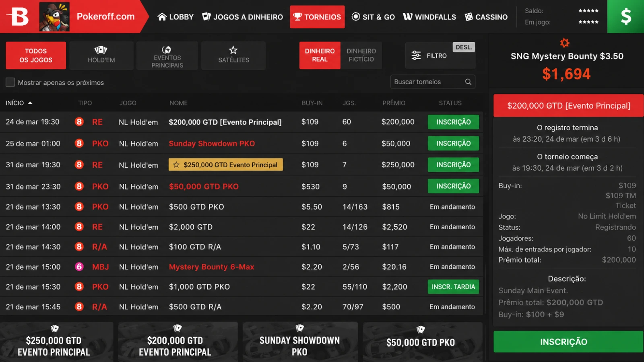Open the $250,000 GTD Evento Principal banner

pos(56,342)
